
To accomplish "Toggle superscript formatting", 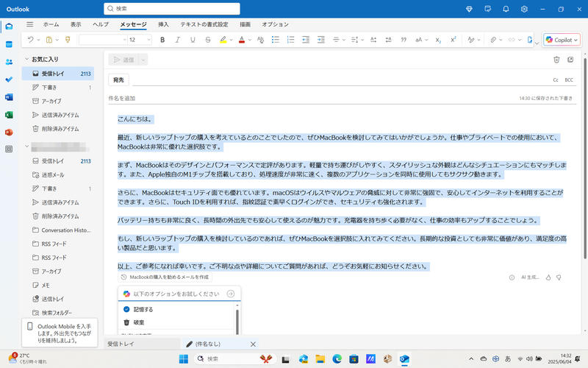I will [x=453, y=40].
